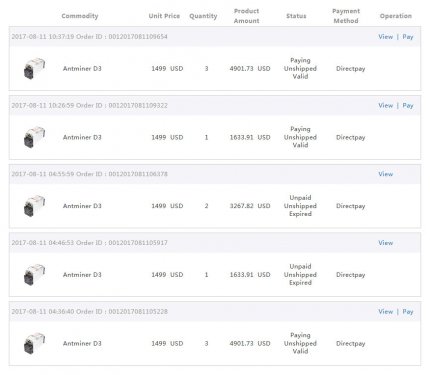
Task: View expired order 0012017081106378
Action: tap(385, 174)
